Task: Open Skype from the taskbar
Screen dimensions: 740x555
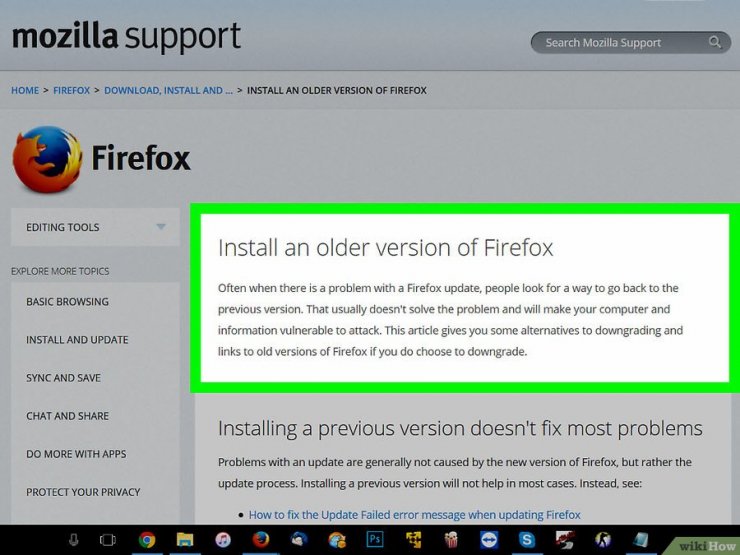Action: pyautogui.click(x=527, y=539)
